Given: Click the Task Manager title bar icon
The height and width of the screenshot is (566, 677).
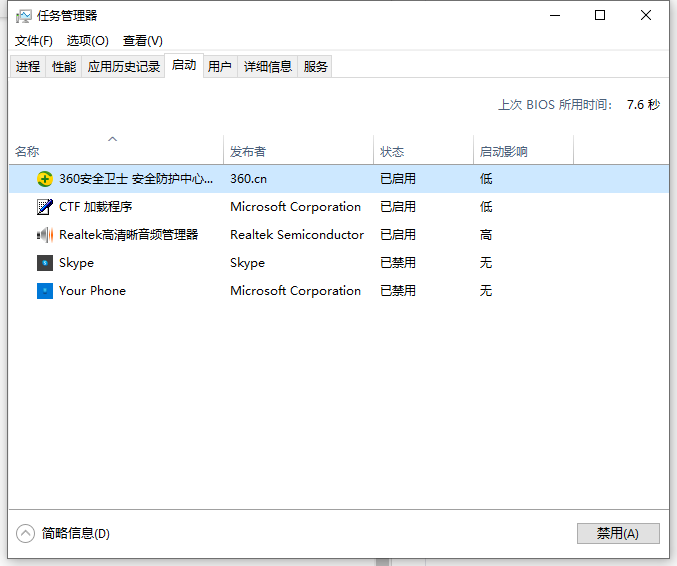Looking at the screenshot, I should [x=24, y=16].
